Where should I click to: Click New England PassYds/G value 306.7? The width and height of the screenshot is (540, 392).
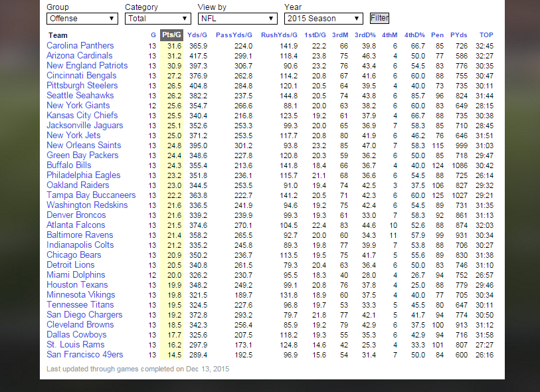tap(243, 66)
